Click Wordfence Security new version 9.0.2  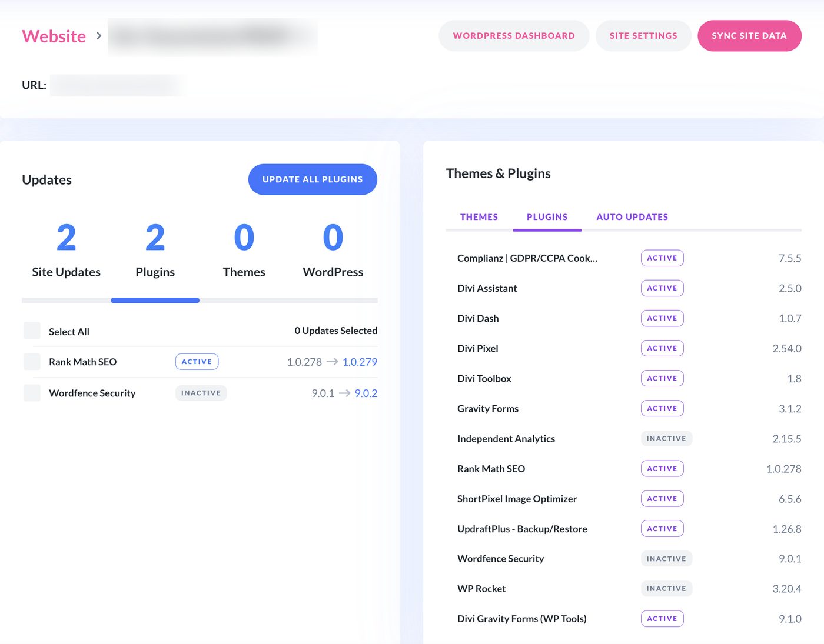click(x=366, y=393)
